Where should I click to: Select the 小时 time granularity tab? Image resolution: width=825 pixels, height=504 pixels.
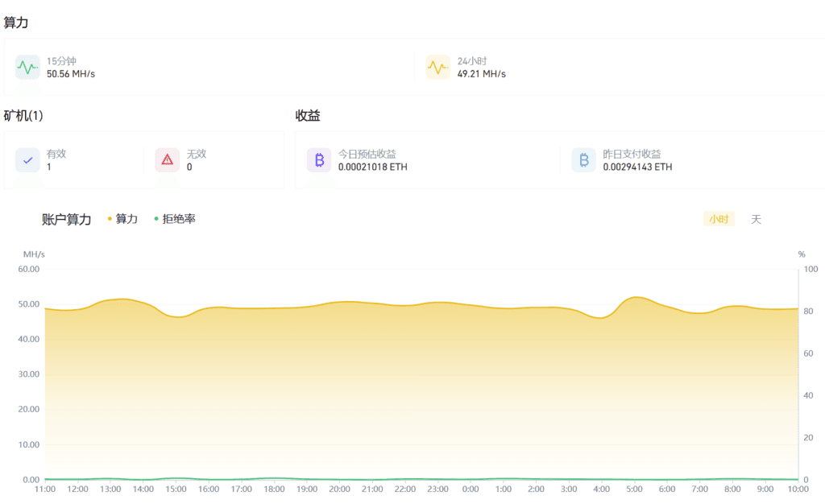tap(719, 218)
